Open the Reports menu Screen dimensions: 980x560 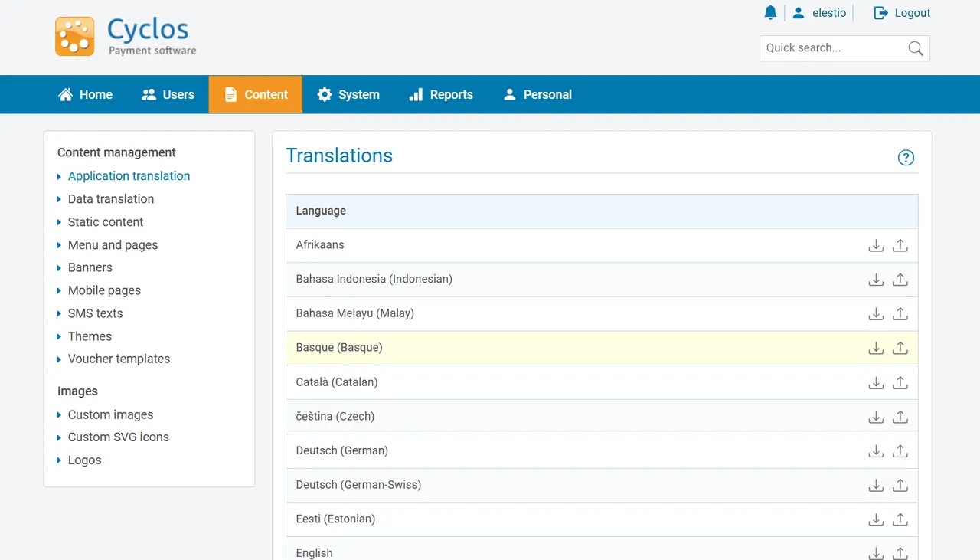(x=441, y=94)
